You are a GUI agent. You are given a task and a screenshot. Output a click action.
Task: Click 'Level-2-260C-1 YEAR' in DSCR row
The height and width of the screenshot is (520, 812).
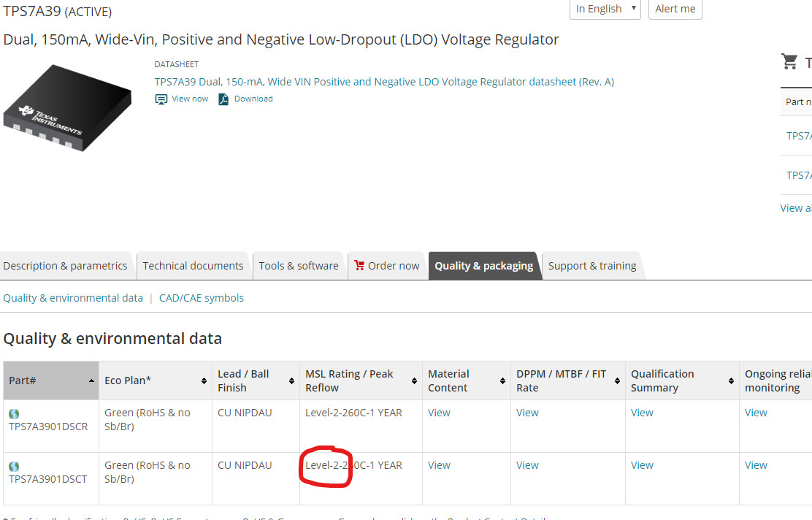[x=353, y=413]
